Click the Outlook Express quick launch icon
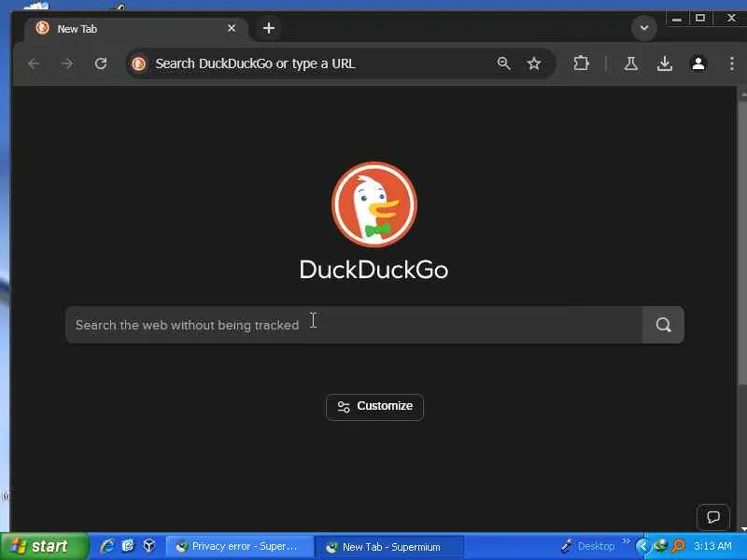Image resolution: width=747 pixels, height=560 pixels. 128,546
